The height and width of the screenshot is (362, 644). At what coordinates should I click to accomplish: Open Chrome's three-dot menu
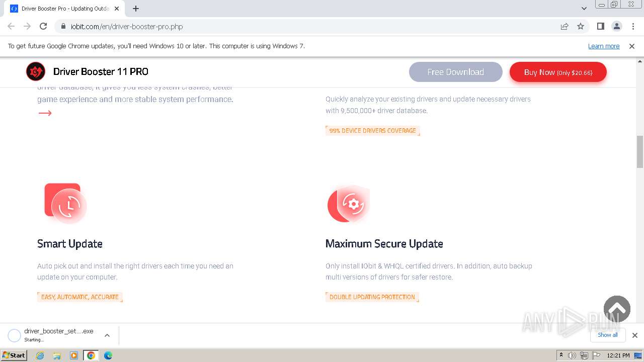pyautogui.click(x=633, y=27)
